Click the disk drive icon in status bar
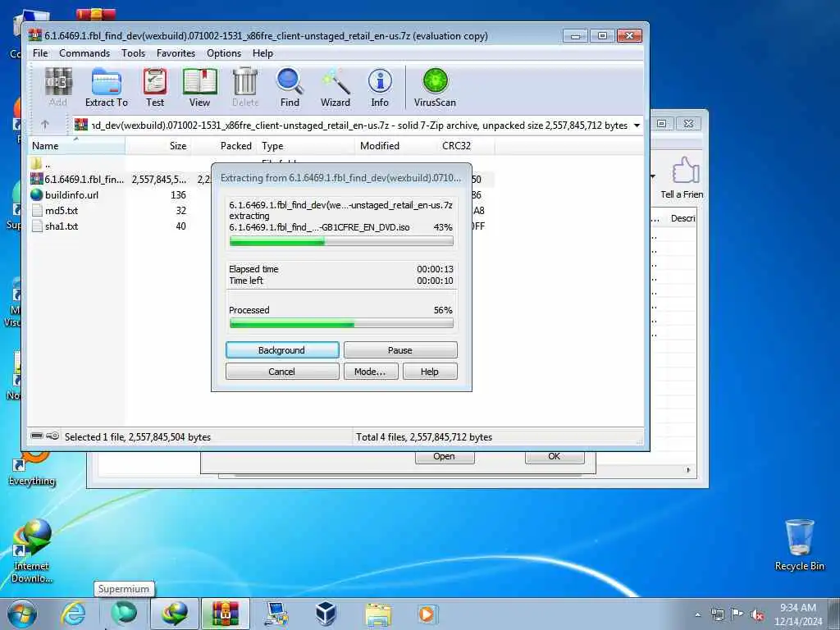 (36, 436)
